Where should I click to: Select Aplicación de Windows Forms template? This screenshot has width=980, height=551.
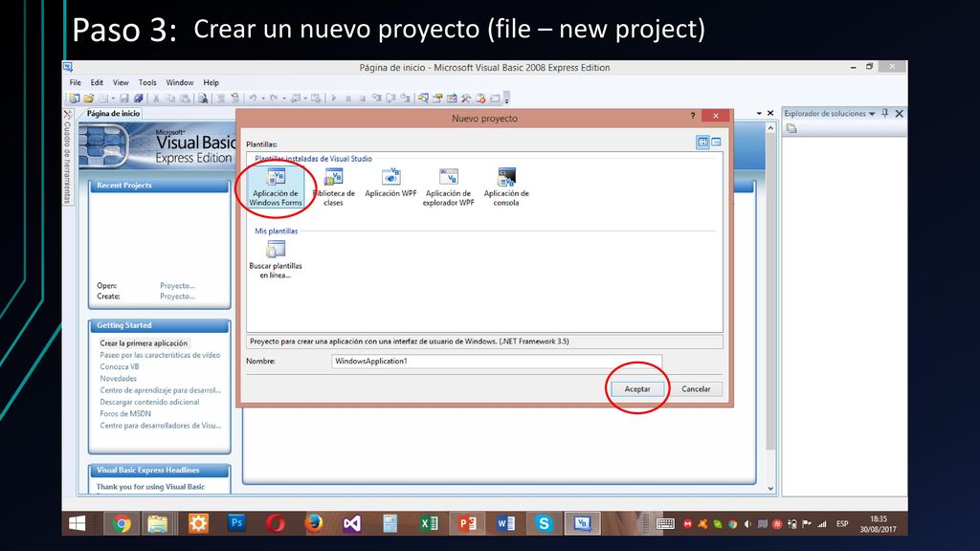point(276,187)
